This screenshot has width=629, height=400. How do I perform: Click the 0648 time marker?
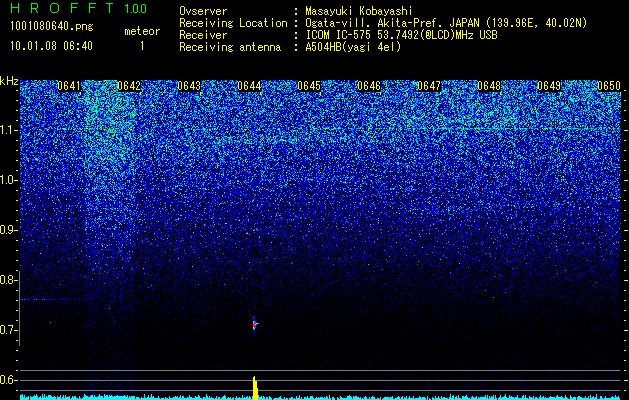coord(489,86)
